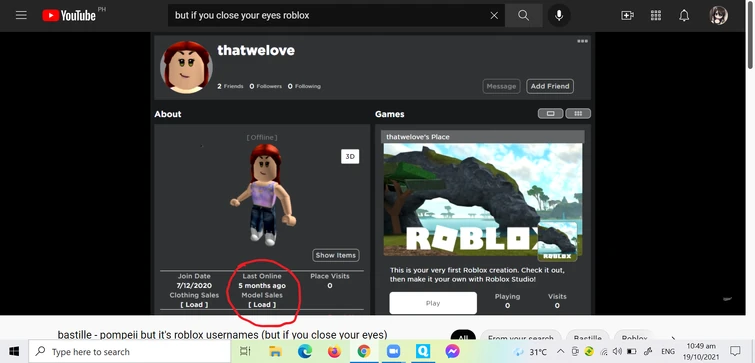Open the notifications bell
This screenshot has height=363, width=755.
point(684,15)
